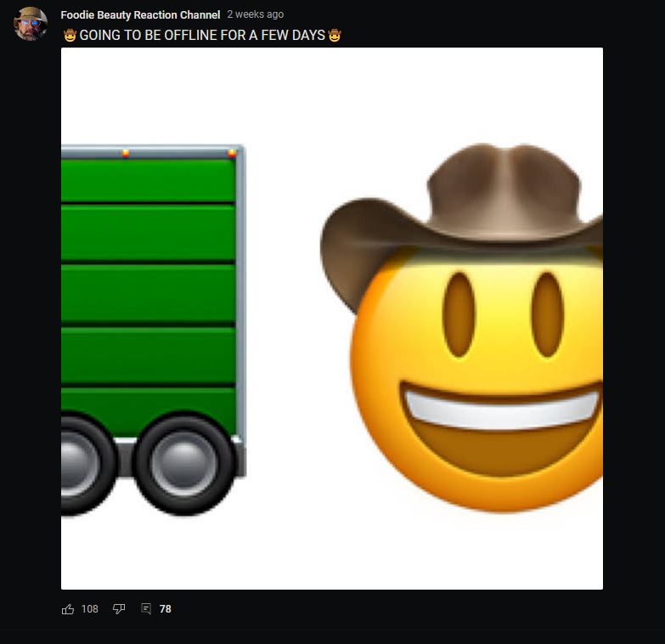The height and width of the screenshot is (644, 665).
Task: Click the 78 comments count
Action: click(x=166, y=609)
